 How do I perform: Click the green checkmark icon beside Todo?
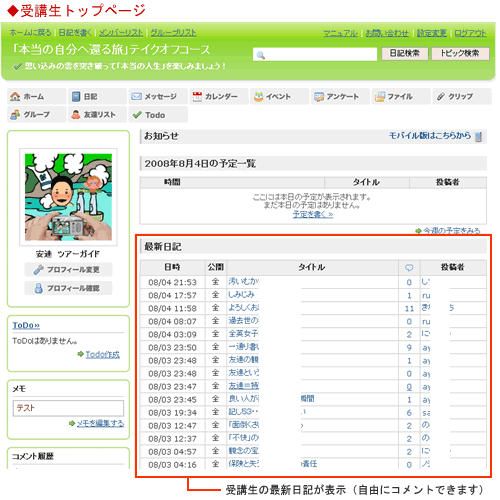click(x=137, y=115)
